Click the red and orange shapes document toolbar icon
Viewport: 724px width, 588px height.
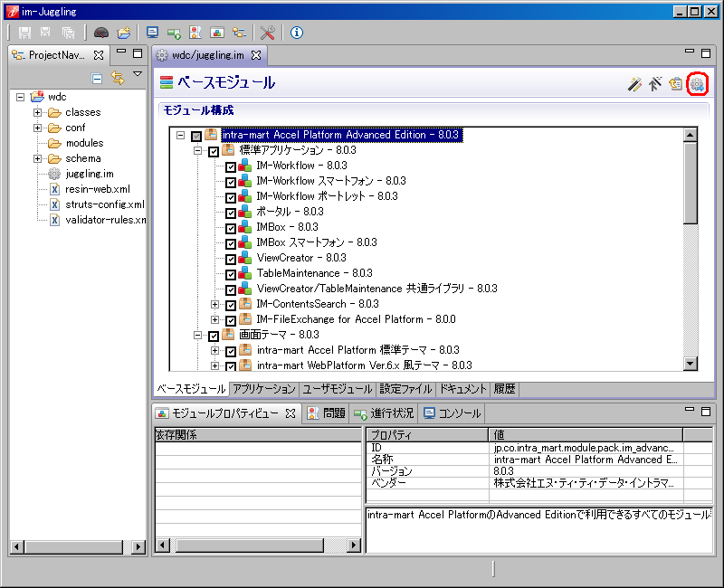195,33
